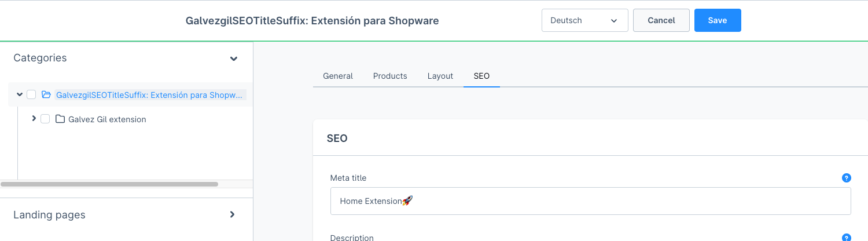
Task: Focus the Meta title input field
Action: tap(590, 201)
